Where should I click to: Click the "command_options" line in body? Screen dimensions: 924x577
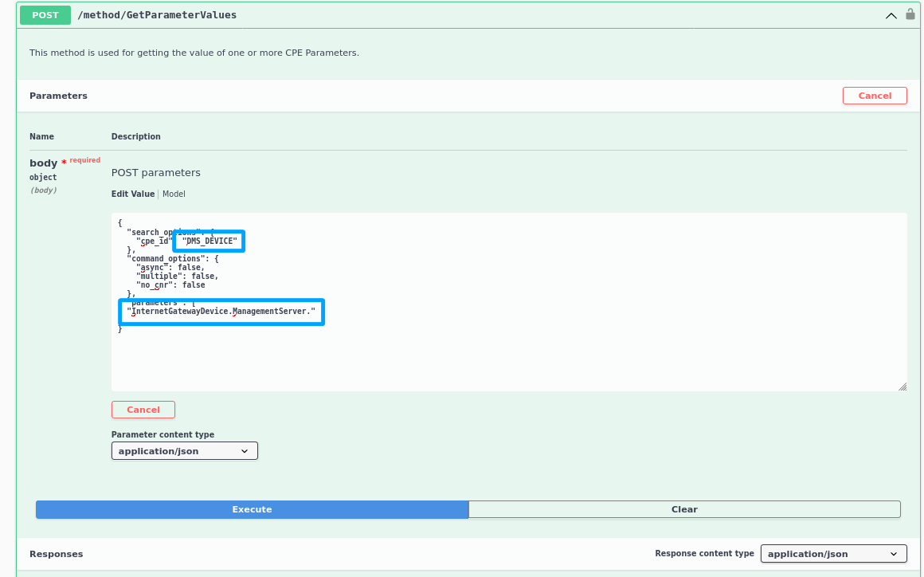(x=172, y=259)
